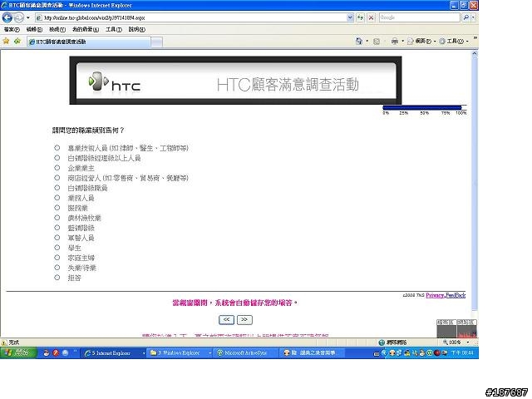Viewport: 532px width, 399px height.
Task: Click the Home icon in the command bar
Action: tap(359, 41)
